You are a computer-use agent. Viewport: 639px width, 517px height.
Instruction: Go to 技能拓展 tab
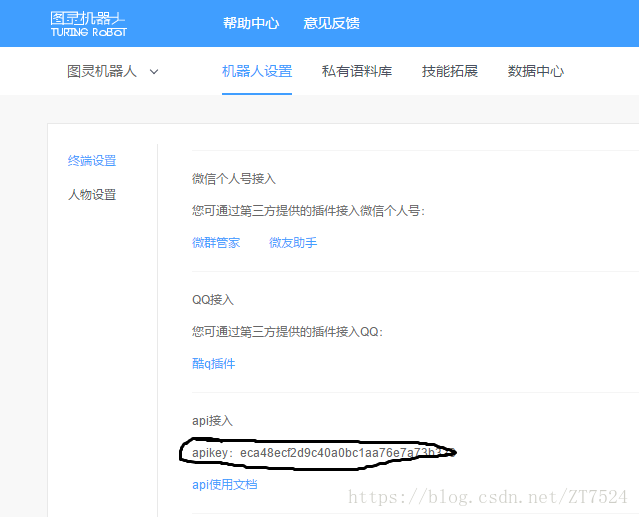450,71
